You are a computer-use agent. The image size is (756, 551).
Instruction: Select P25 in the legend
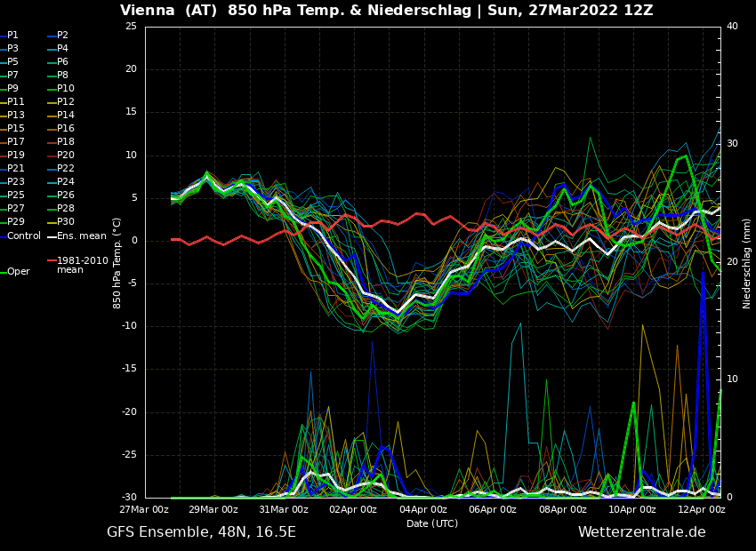[x=15, y=196]
